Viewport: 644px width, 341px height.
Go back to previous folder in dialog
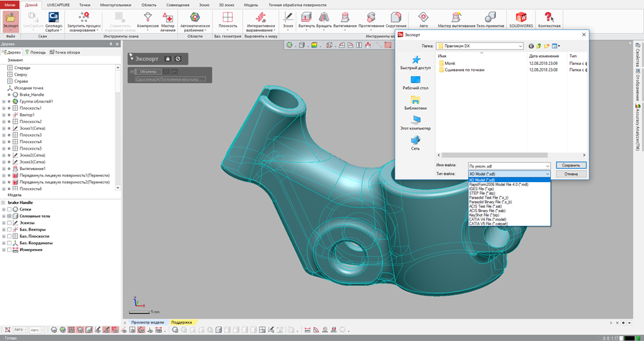point(531,46)
